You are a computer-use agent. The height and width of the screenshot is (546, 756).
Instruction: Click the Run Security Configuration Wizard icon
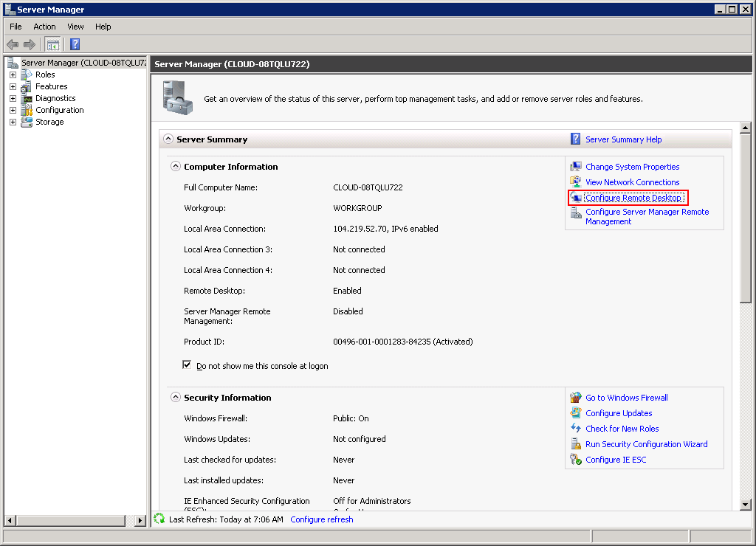click(x=576, y=444)
